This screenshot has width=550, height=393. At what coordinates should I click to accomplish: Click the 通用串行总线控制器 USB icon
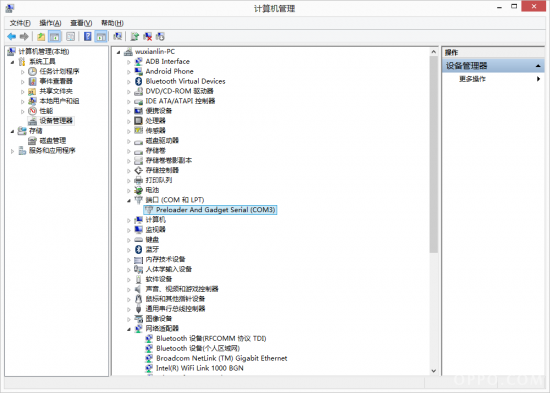click(139, 309)
